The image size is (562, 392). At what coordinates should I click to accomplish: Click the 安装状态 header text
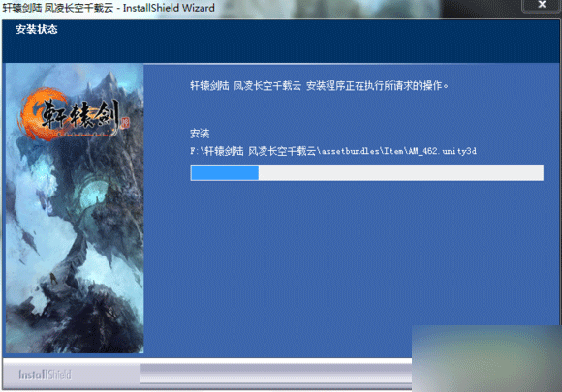(37, 29)
